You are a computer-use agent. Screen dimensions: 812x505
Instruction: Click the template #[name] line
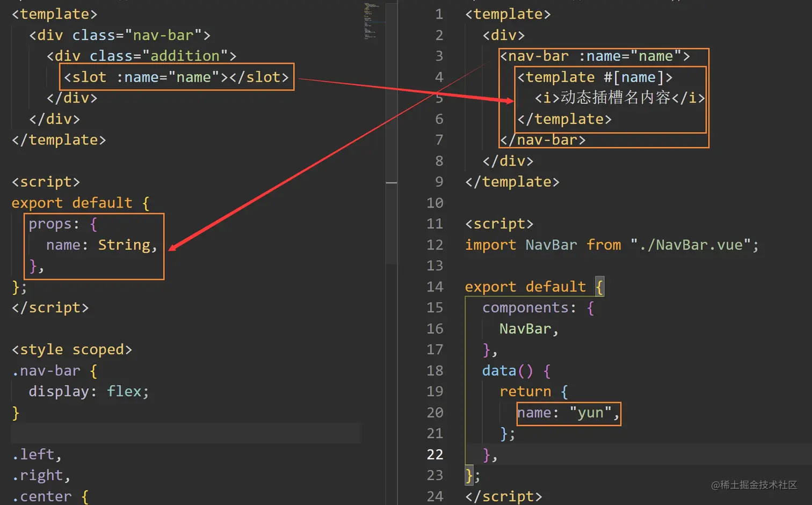click(595, 77)
